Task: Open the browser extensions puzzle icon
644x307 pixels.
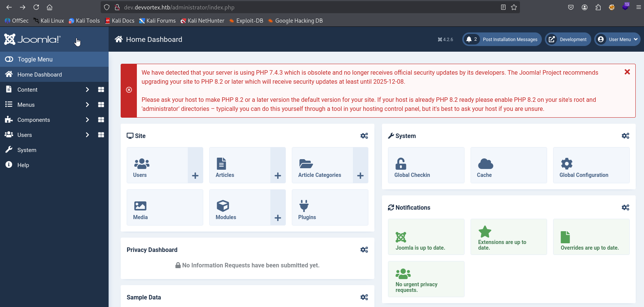Action: coord(598,7)
